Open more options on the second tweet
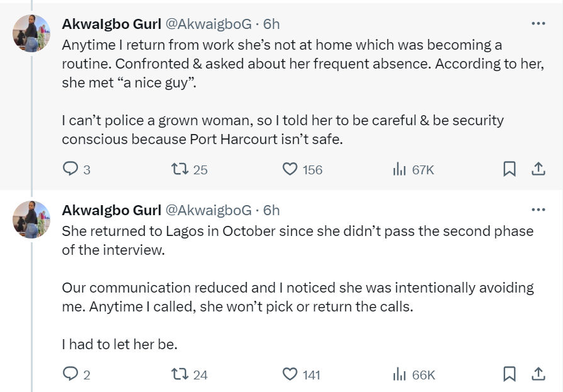Image resolution: width=563 pixels, height=392 pixels. (538, 210)
